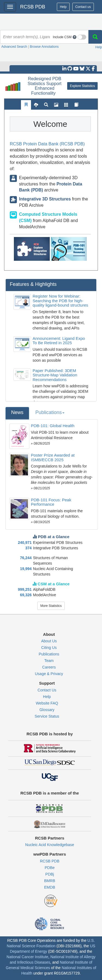Click the Include CSM help question mark
Viewport: 102px width, 980px height.
point(74,37)
